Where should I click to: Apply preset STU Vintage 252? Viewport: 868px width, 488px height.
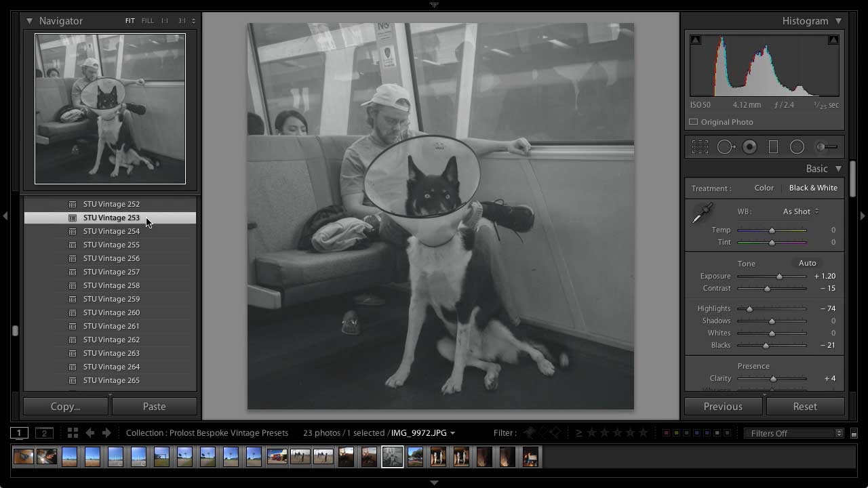click(110, 204)
